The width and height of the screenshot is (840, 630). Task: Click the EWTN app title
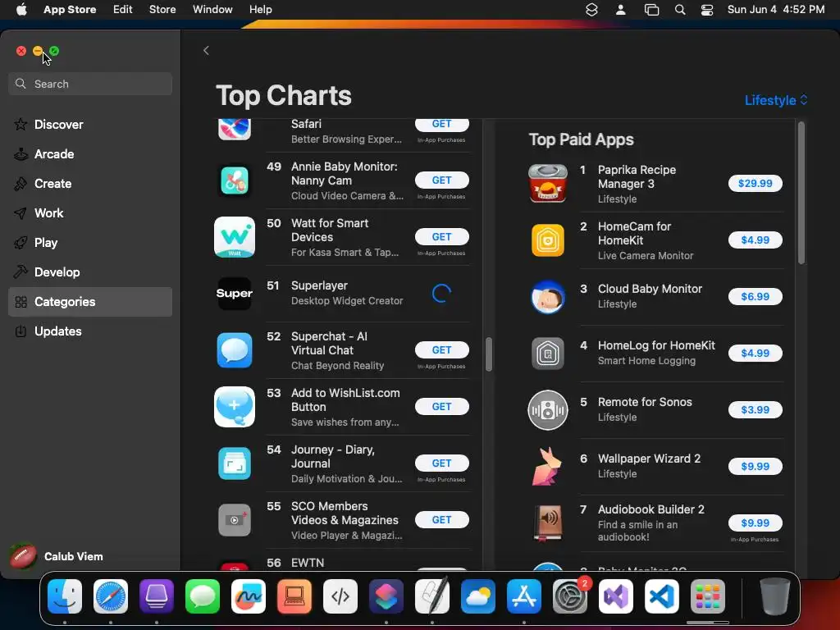coord(308,563)
